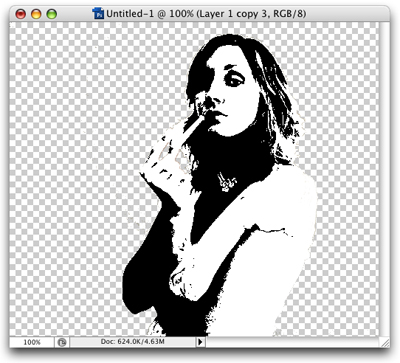Click the zoom level field showing 100%

click(32, 342)
